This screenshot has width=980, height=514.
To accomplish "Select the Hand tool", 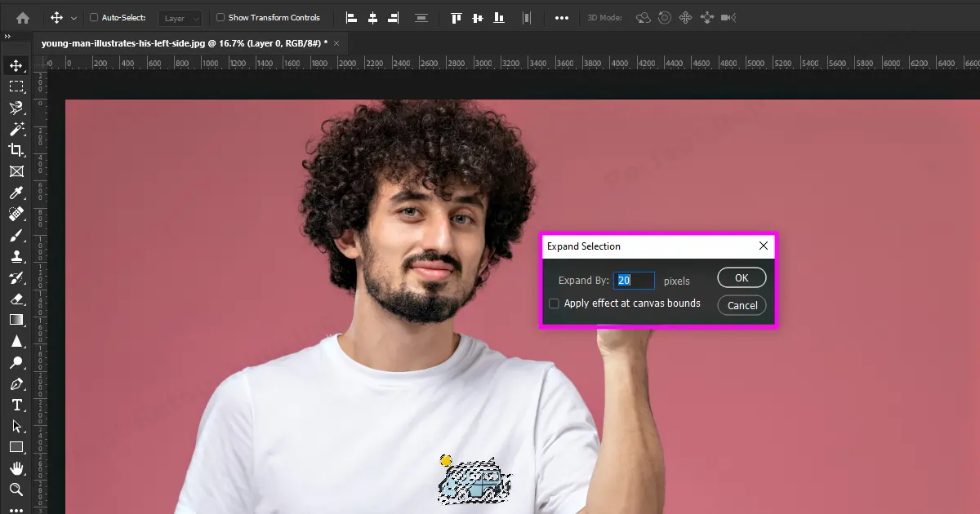I will [16, 468].
